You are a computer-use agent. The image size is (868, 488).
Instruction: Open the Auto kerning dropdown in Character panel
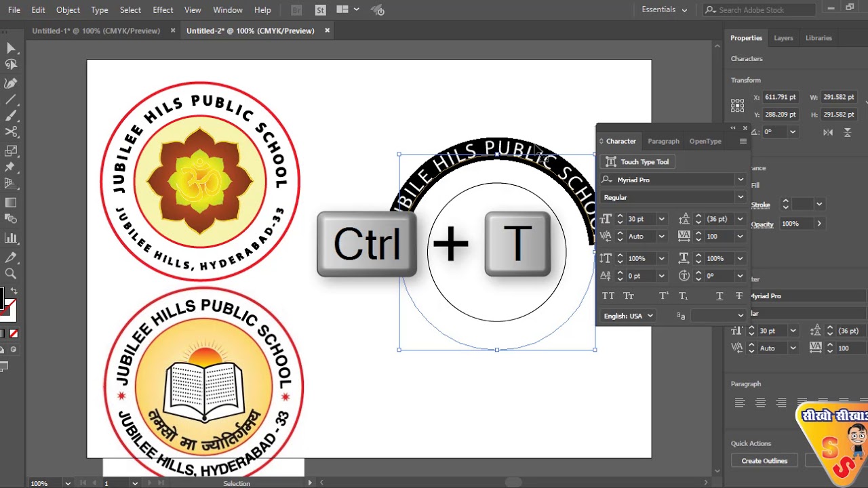tap(662, 236)
